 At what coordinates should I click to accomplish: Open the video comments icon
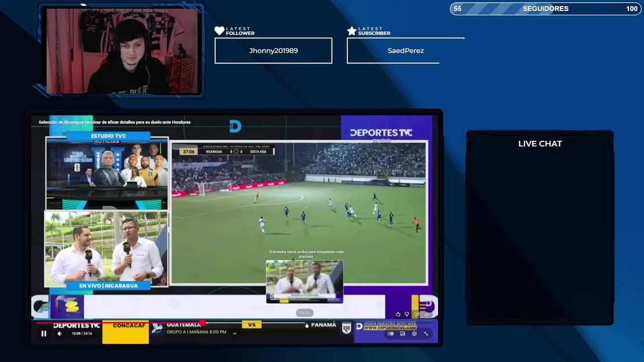tap(417, 314)
